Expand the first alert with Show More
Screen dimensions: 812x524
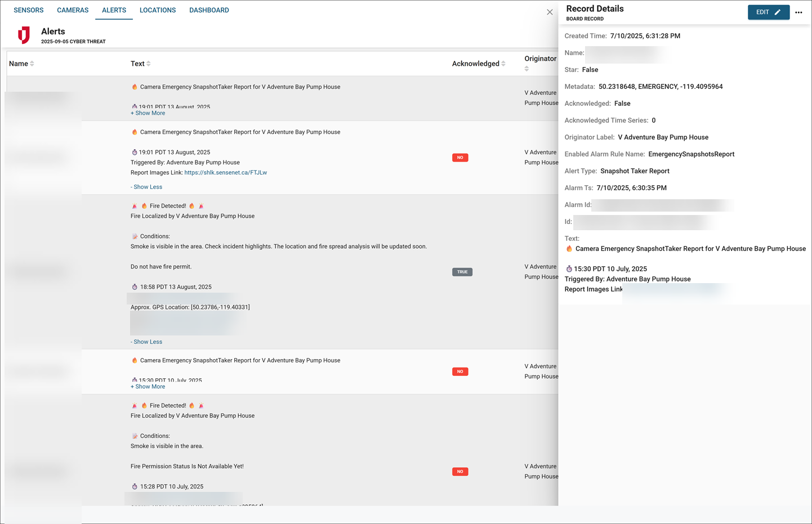148,113
